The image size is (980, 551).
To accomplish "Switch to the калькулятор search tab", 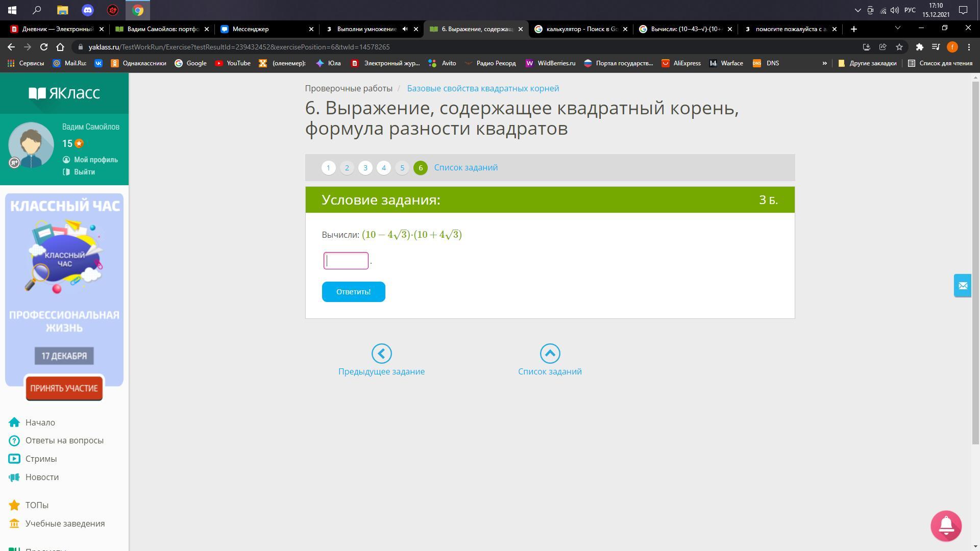I will (x=577, y=29).
